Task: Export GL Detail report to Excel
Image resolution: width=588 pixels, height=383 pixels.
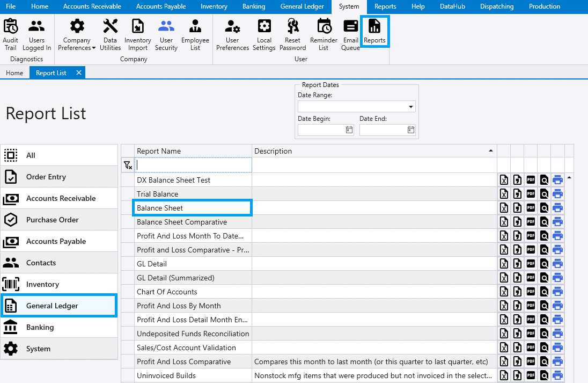Action: pyautogui.click(x=504, y=264)
